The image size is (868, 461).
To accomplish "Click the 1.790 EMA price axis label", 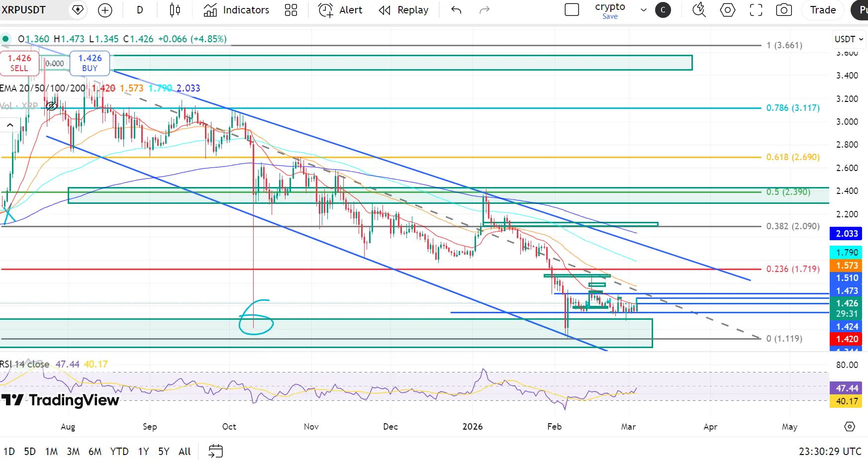I will coord(847,252).
